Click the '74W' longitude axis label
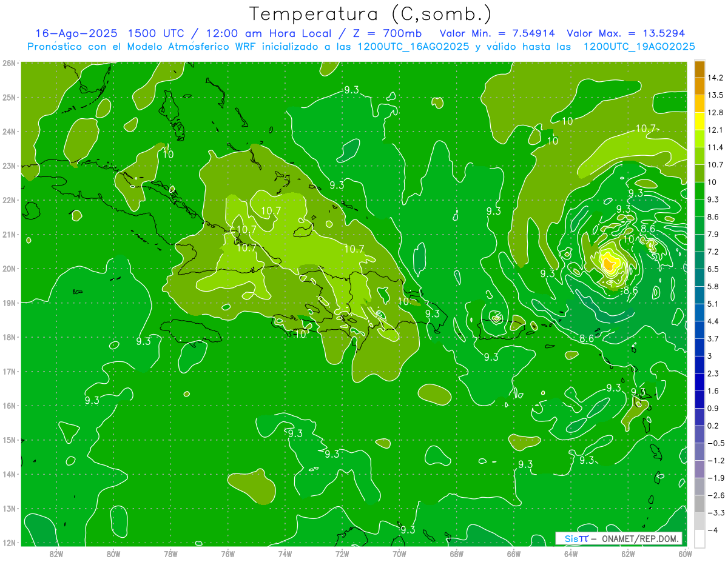Viewport: 728px width, 562px height. pos(285,553)
